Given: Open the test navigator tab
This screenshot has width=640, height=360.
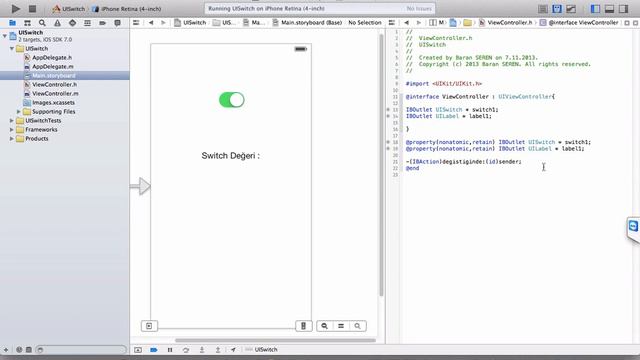Looking at the screenshot, I should pos(72,23).
